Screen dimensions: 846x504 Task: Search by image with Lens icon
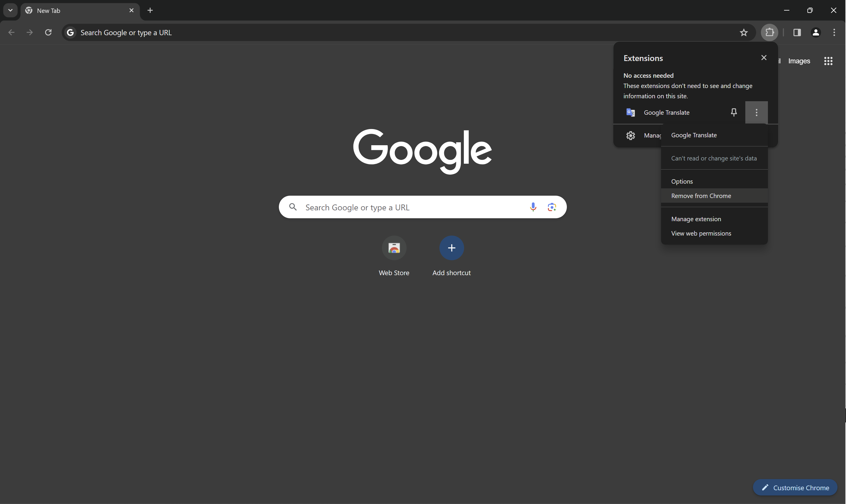tap(552, 207)
